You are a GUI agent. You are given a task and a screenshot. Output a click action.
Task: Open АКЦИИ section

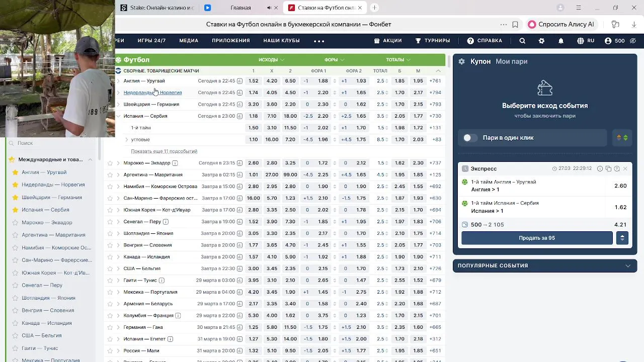coord(388,41)
